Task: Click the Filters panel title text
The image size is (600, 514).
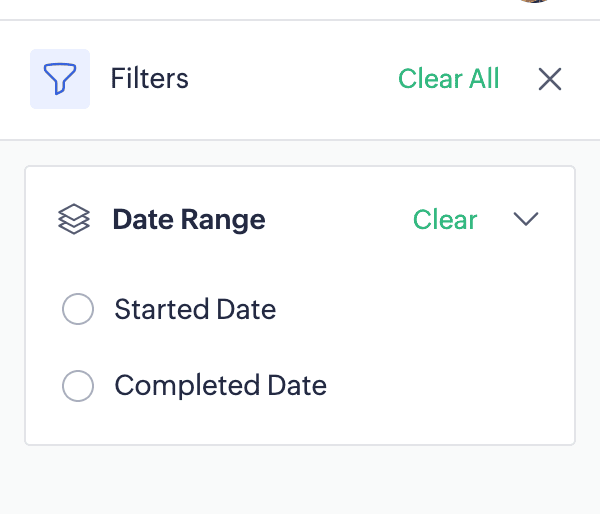Action: pyautogui.click(x=149, y=79)
